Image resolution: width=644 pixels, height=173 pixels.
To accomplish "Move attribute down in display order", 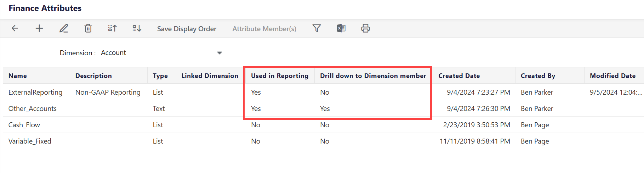I will (x=137, y=28).
